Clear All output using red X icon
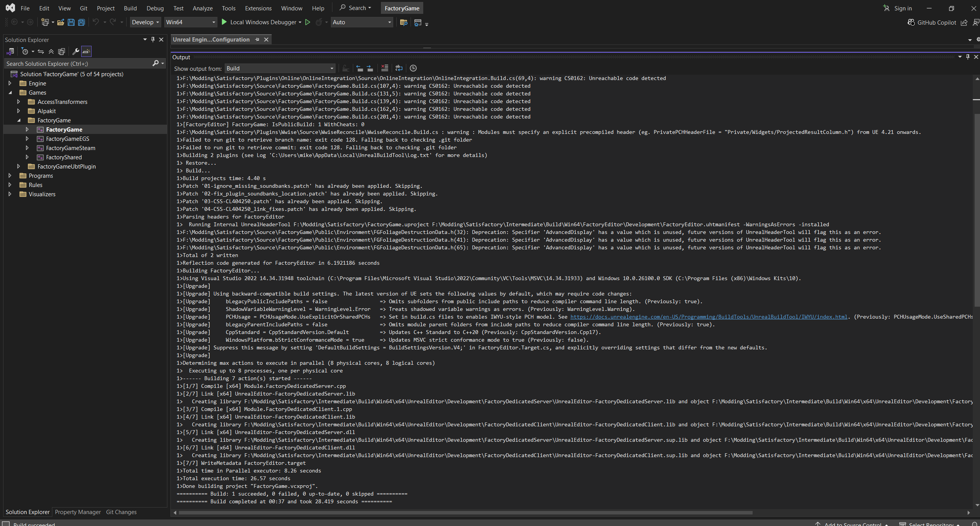This screenshot has height=526, width=980. click(x=384, y=68)
